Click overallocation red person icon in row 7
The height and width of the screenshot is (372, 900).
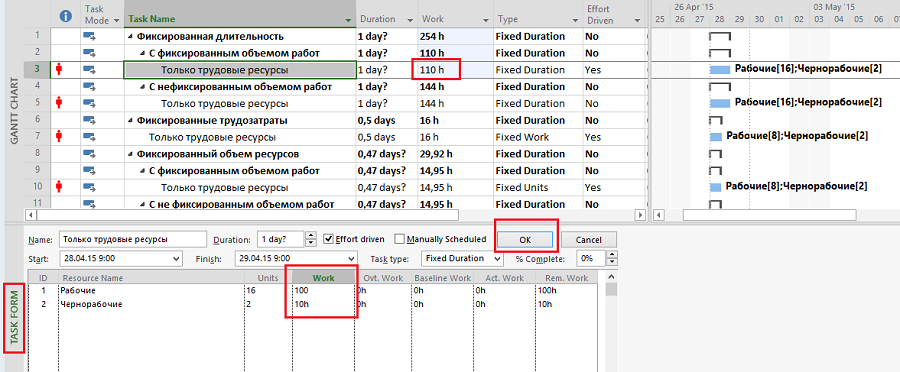point(59,137)
